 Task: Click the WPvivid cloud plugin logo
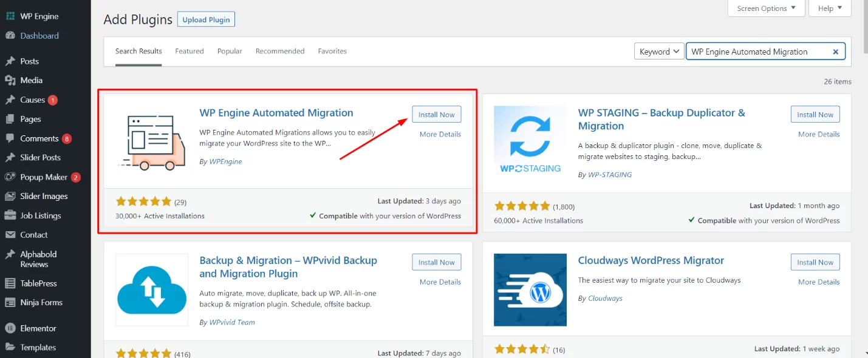(x=152, y=289)
